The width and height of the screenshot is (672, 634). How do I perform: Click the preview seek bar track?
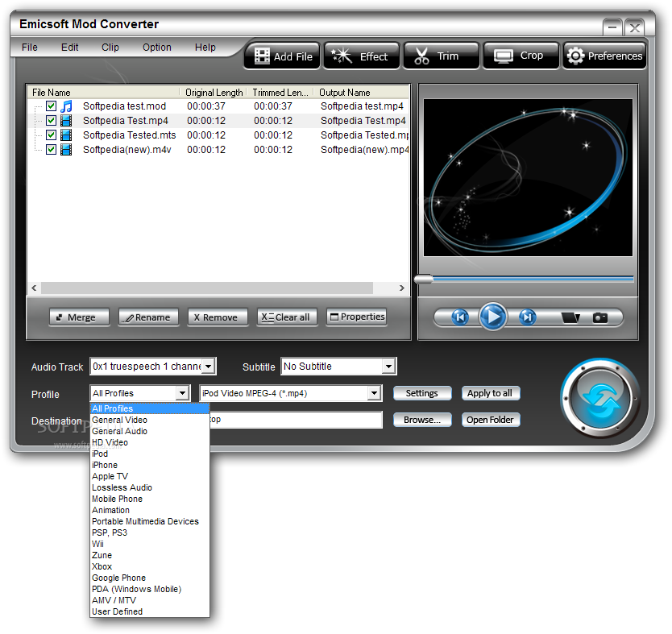pyautogui.click(x=533, y=280)
